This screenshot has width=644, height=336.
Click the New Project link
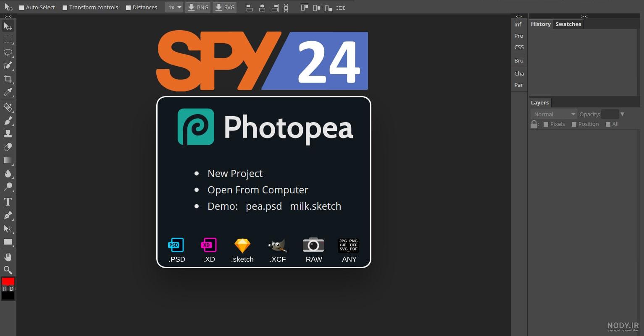click(235, 174)
